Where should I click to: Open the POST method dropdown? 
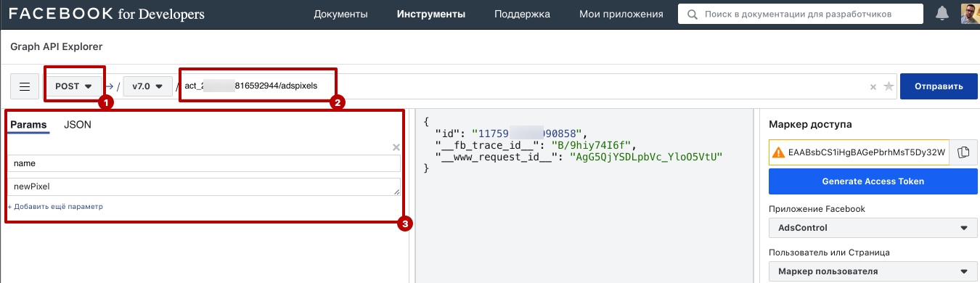[74, 86]
